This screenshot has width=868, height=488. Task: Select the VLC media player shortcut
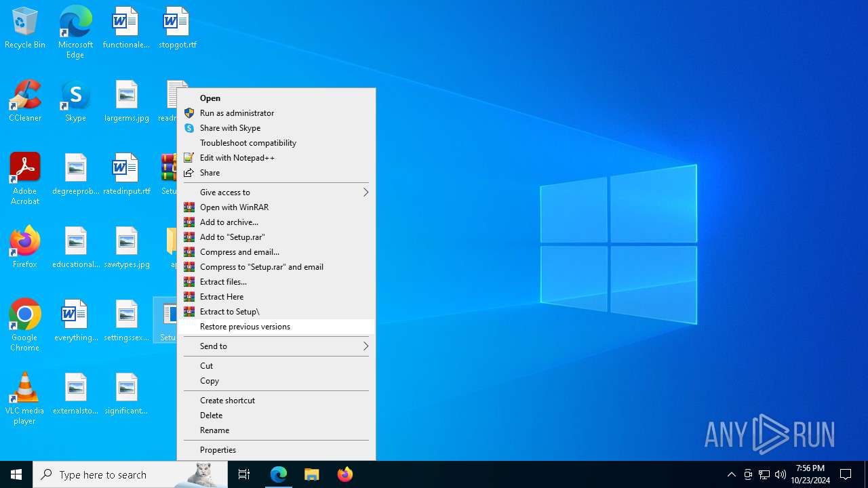25,399
